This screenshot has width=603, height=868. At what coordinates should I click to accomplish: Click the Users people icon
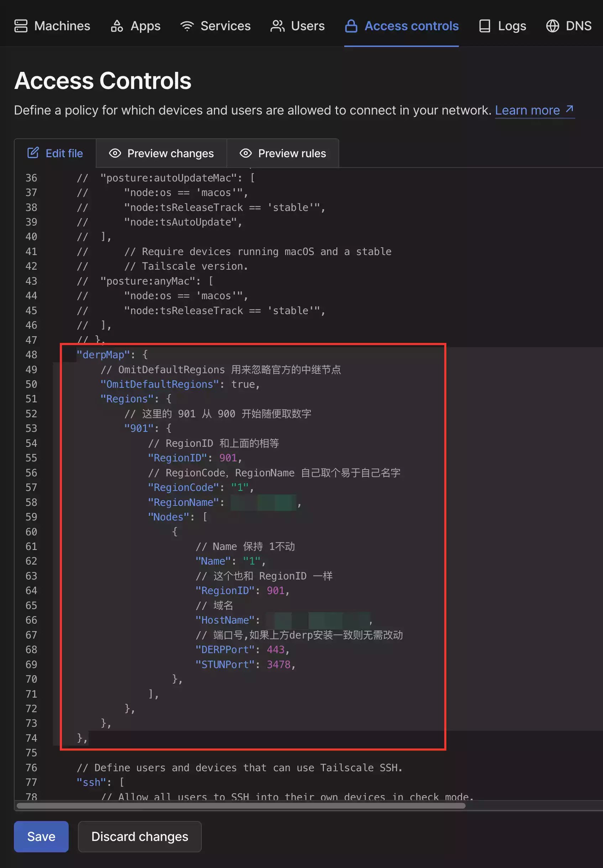point(277,26)
